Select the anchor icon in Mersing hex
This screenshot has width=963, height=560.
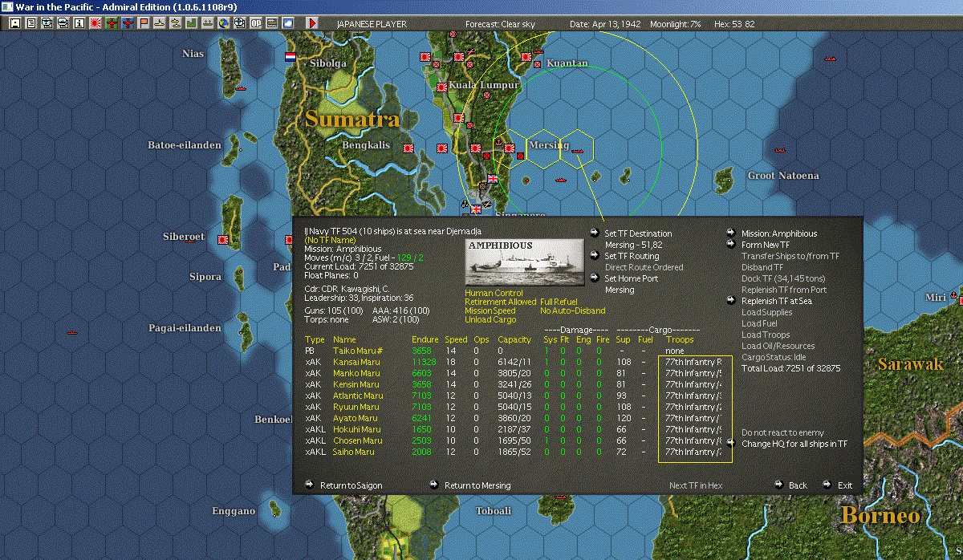pyautogui.click(x=498, y=143)
